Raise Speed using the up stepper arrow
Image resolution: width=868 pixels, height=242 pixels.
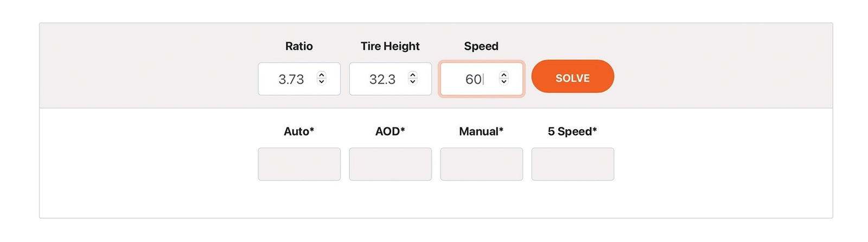point(503,75)
